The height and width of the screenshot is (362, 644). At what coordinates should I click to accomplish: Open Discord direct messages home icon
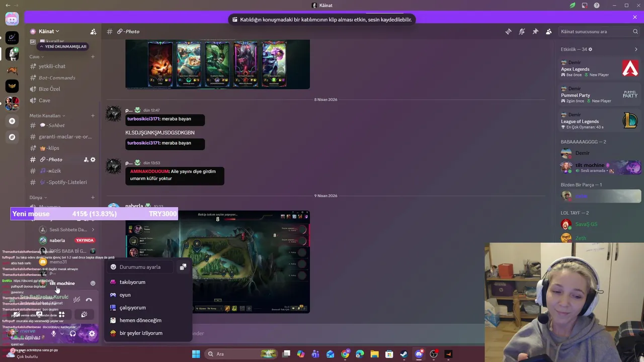tap(12, 19)
